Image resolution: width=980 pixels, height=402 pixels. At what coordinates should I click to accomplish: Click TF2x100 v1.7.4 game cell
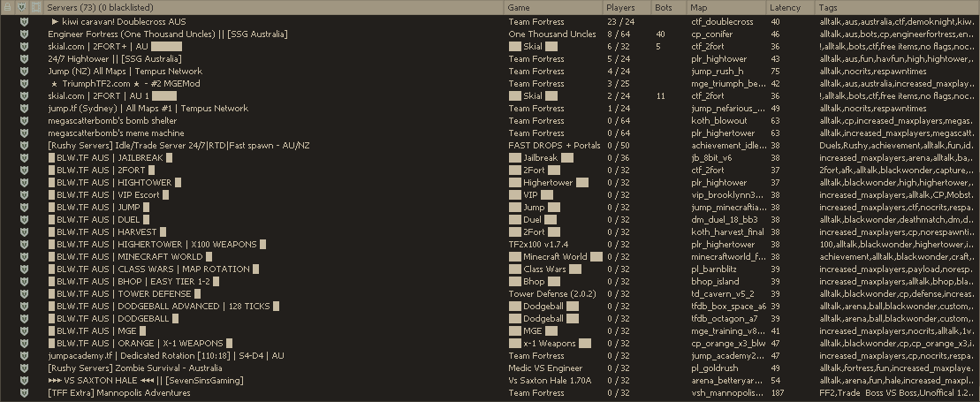(x=538, y=245)
